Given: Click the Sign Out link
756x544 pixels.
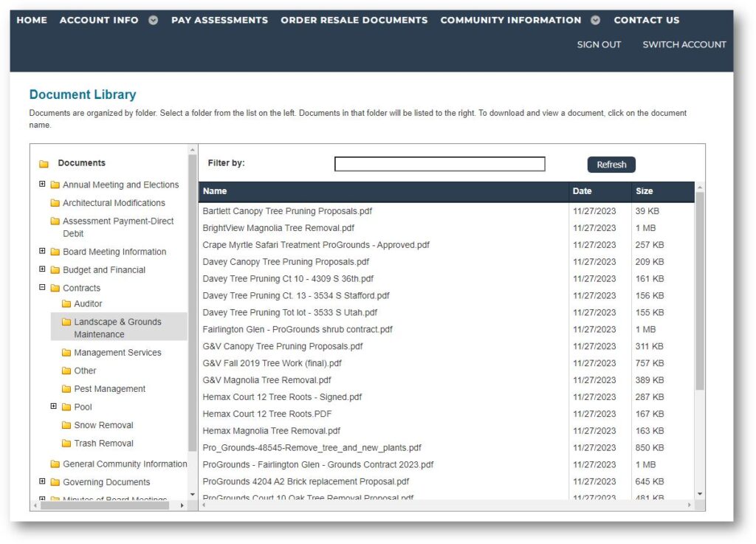Looking at the screenshot, I should click(x=599, y=45).
